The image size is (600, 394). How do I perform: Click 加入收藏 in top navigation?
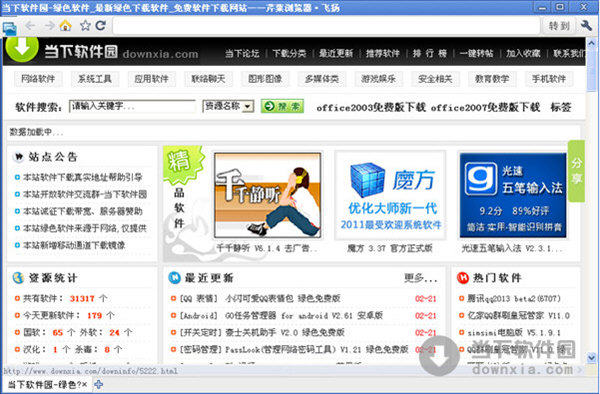click(523, 53)
